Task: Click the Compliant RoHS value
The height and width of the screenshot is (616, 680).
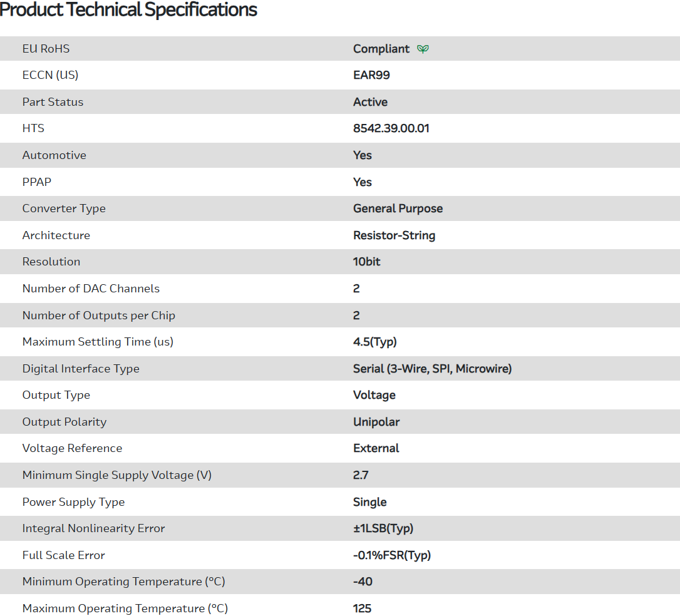Action: pyautogui.click(x=381, y=49)
